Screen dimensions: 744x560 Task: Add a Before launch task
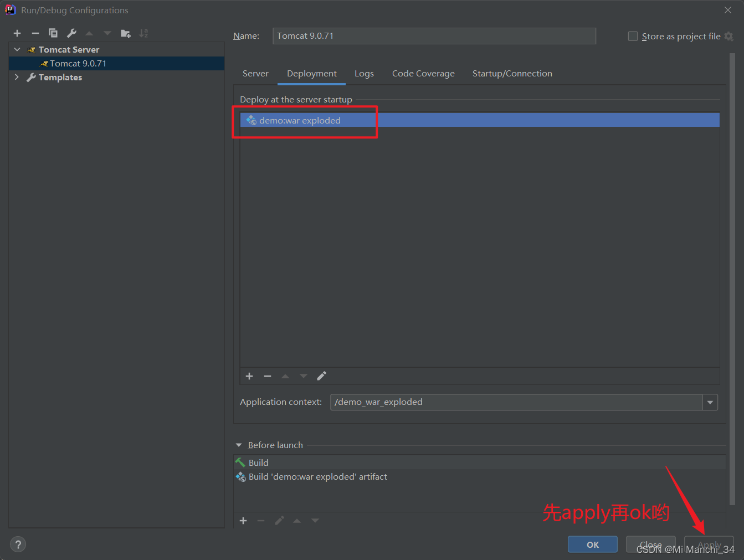[x=243, y=521]
